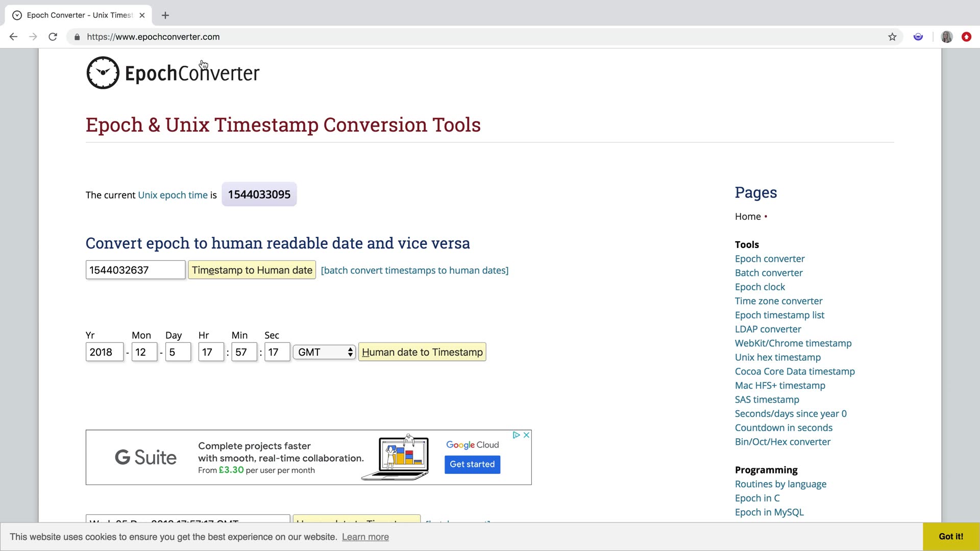
Task: Click the Unix epoch time link
Action: click(x=173, y=195)
